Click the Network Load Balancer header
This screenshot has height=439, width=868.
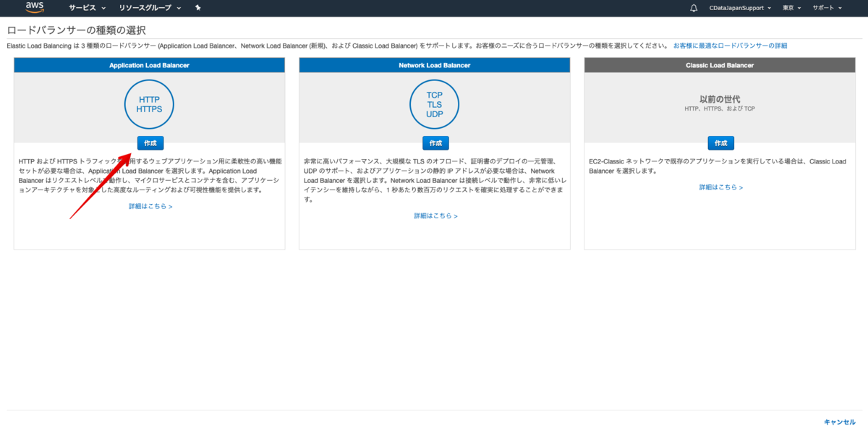click(x=435, y=65)
